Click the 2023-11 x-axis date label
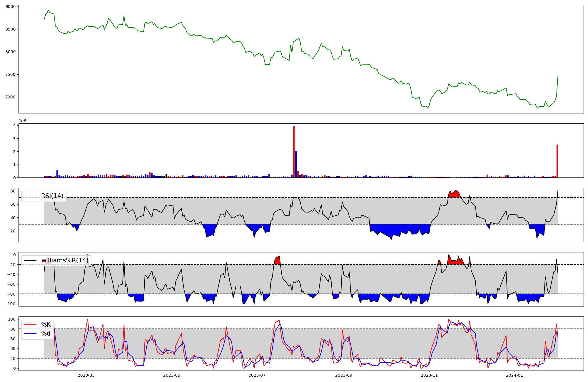 [429, 375]
